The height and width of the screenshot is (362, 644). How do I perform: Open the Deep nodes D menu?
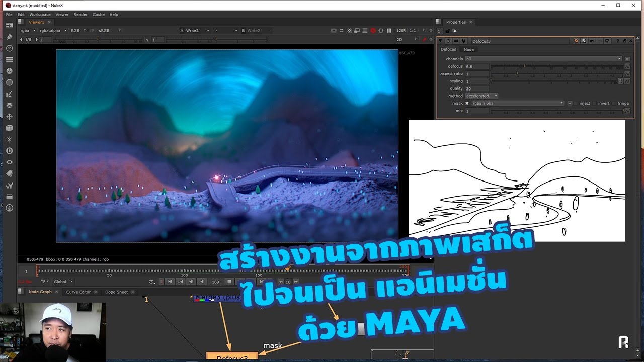point(9,151)
